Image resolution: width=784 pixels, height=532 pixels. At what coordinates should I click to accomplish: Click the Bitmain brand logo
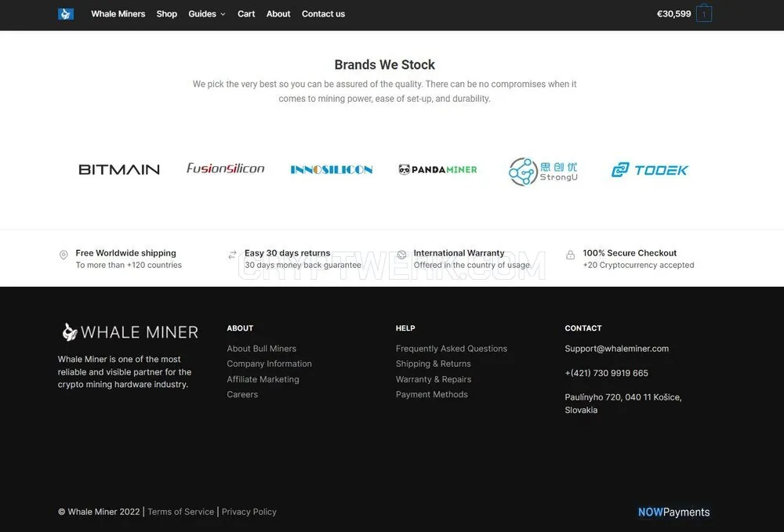119,170
